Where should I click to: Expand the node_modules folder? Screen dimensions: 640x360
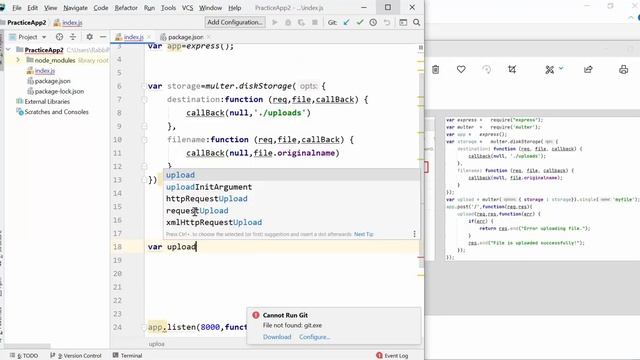click(x=18, y=60)
